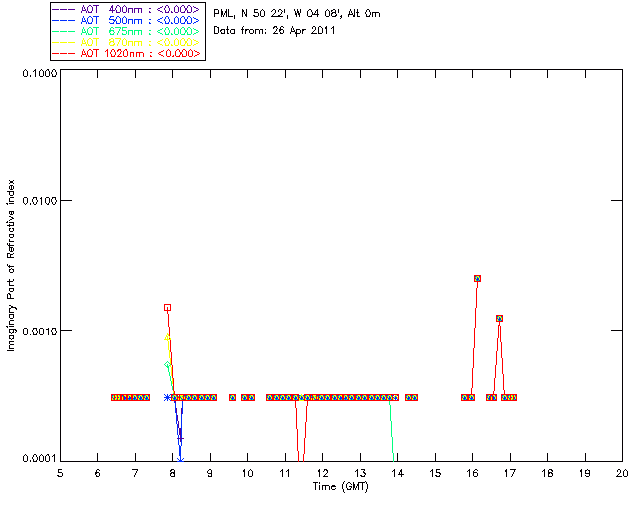Click the isolated data marker near 9.6 GMT
Image resolution: width=640 pixels, height=512 pixels.
click(x=232, y=397)
